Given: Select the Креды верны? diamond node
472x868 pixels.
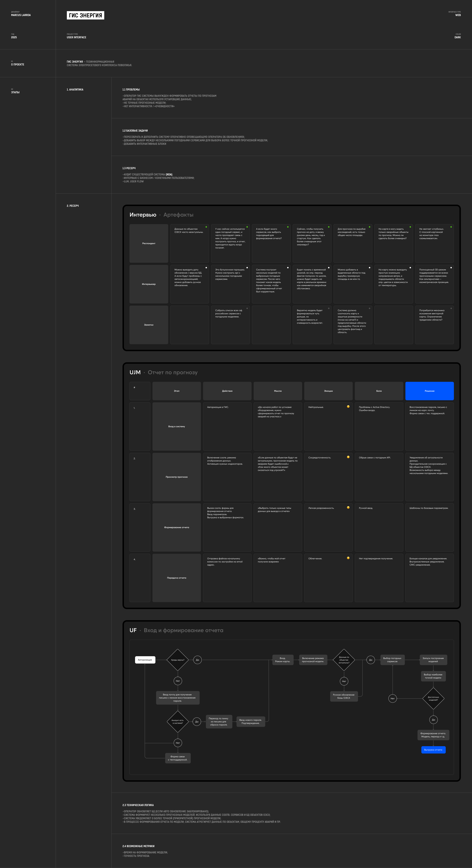Looking at the screenshot, I should (178, 660).
